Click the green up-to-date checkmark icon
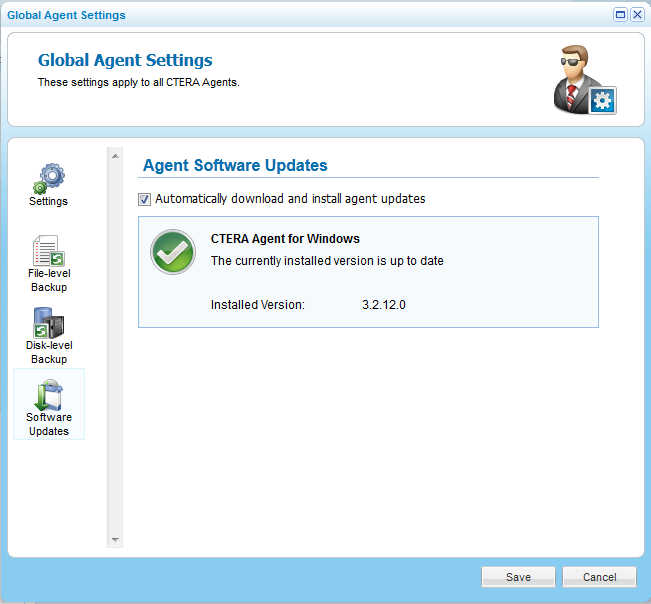The image size is (651, 604). click(173, 252)
